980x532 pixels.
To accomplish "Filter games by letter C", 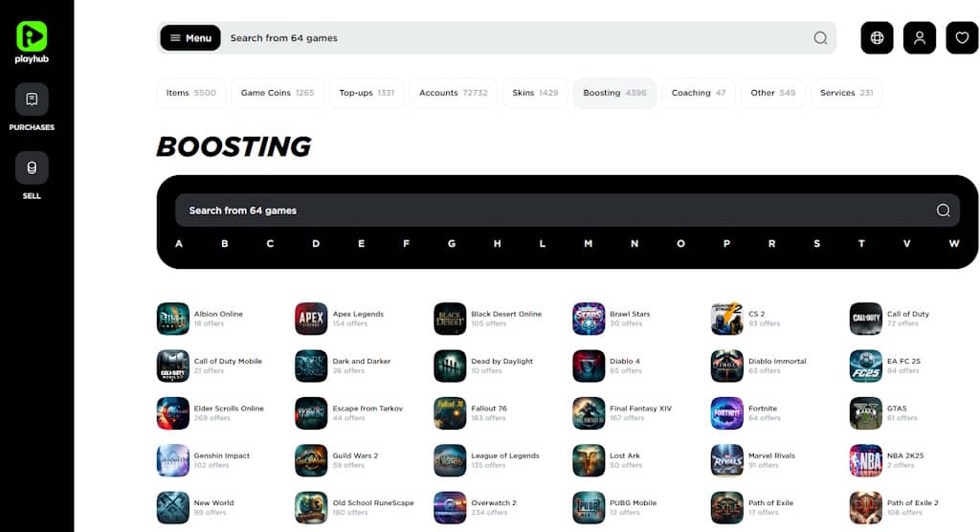I will [270, 244].
